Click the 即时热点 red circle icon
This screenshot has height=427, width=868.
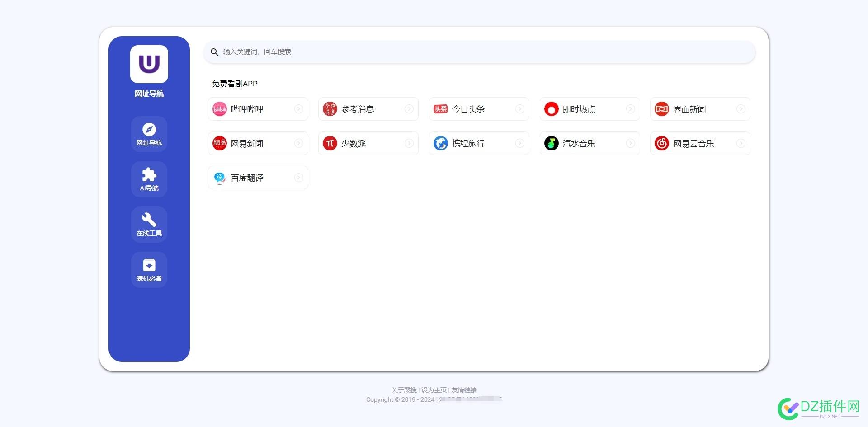pyautogui.click(x=552, y=109)
